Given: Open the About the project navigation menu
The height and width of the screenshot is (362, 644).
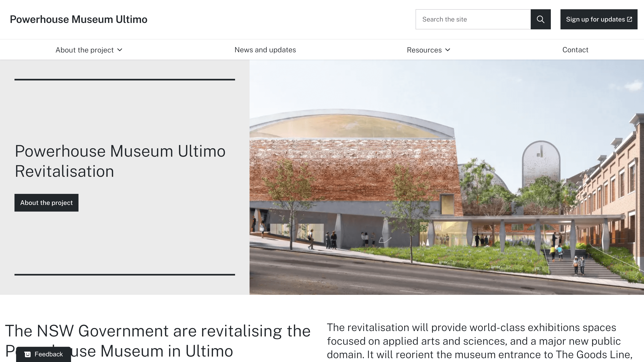Looking at the screenshot, I should point(85,50).
